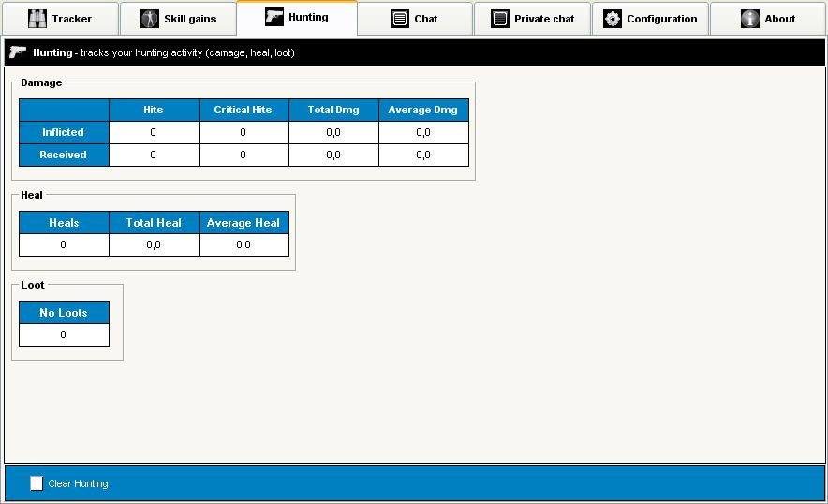
Task: Click the white square icon beside Clear Hunting
Action: (x=37, y=483)
